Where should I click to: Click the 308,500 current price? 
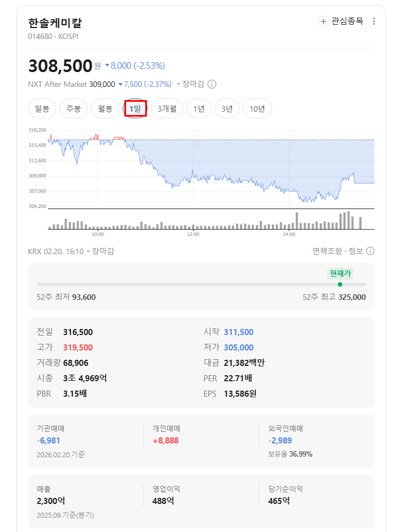(x=61, y=66)
